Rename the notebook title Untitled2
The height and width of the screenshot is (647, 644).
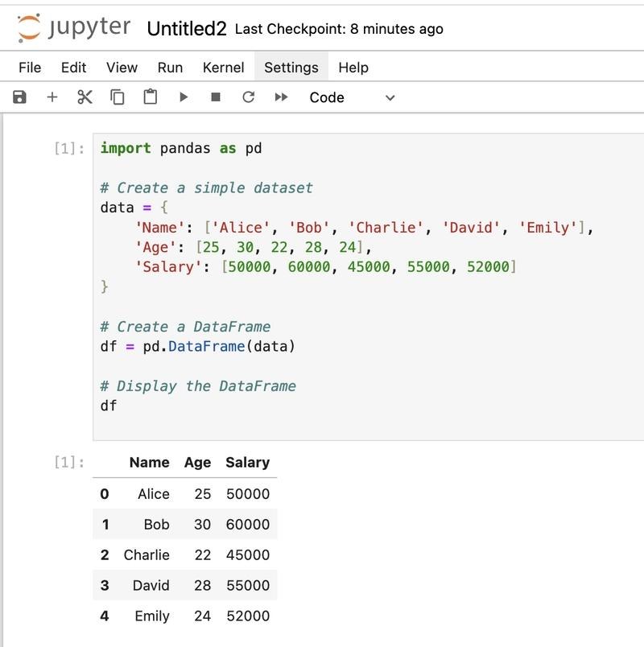click(187, 29)
